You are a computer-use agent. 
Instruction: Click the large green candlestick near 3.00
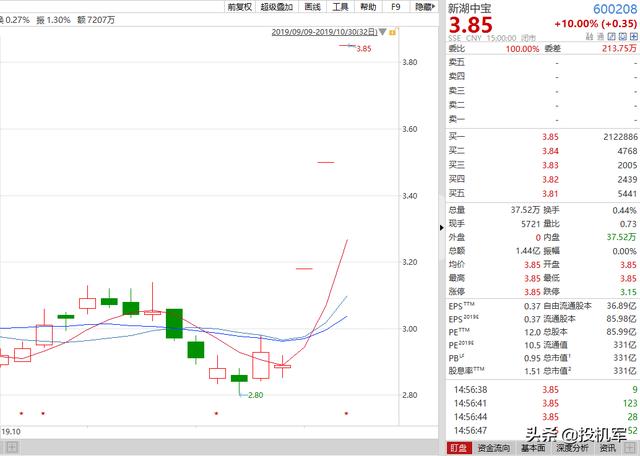click(174, 324)
